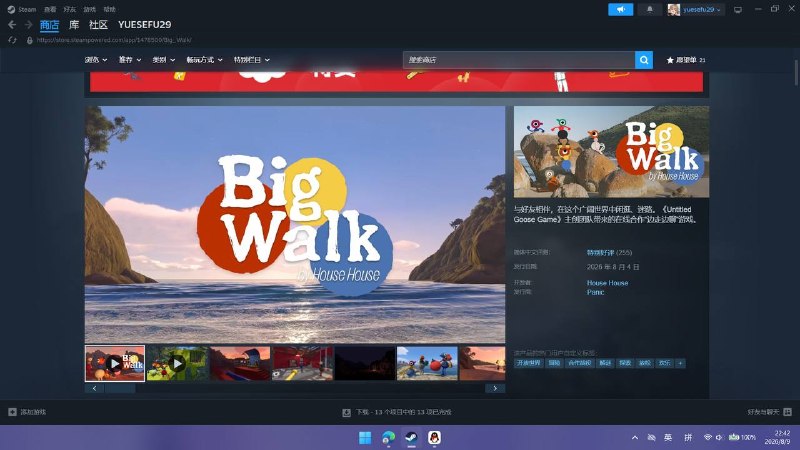Expand the 畅玩方式 dropdown menu
The height and width of the screenshot is (450, 800).
point(204,60)
